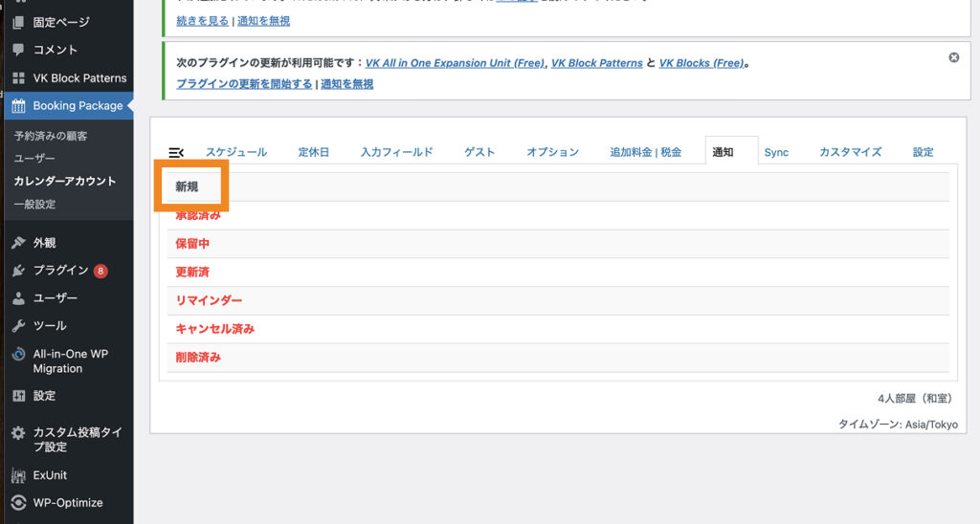
Task: Click the 外観 paintbrush icon
Action: (x=19, y=243)
